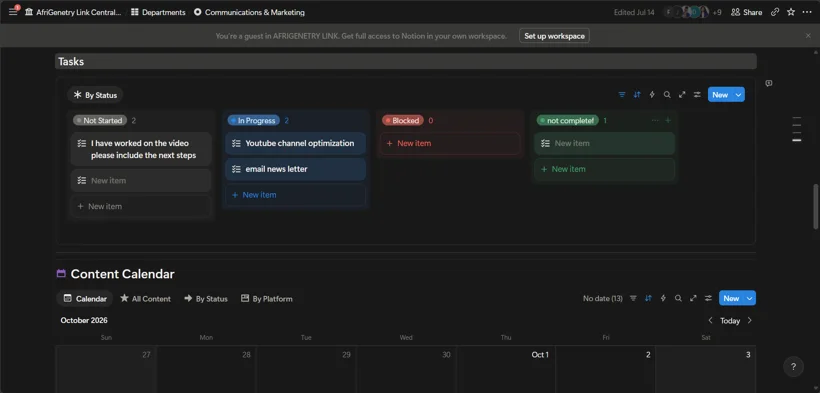Open AfriGenetry Link Central breadcrumb
820x393 pixels.
(x=73, y=12)
